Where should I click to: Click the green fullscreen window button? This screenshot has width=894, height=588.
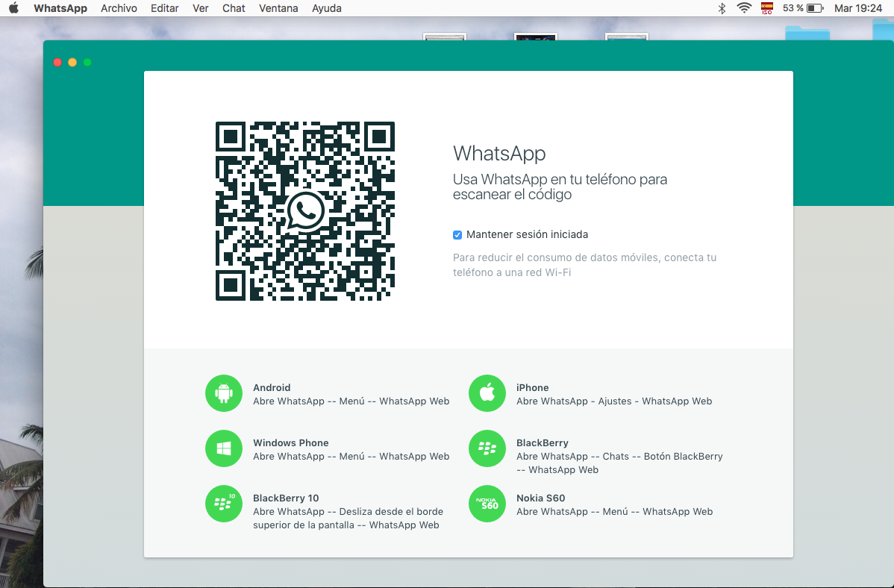(87, 62)
